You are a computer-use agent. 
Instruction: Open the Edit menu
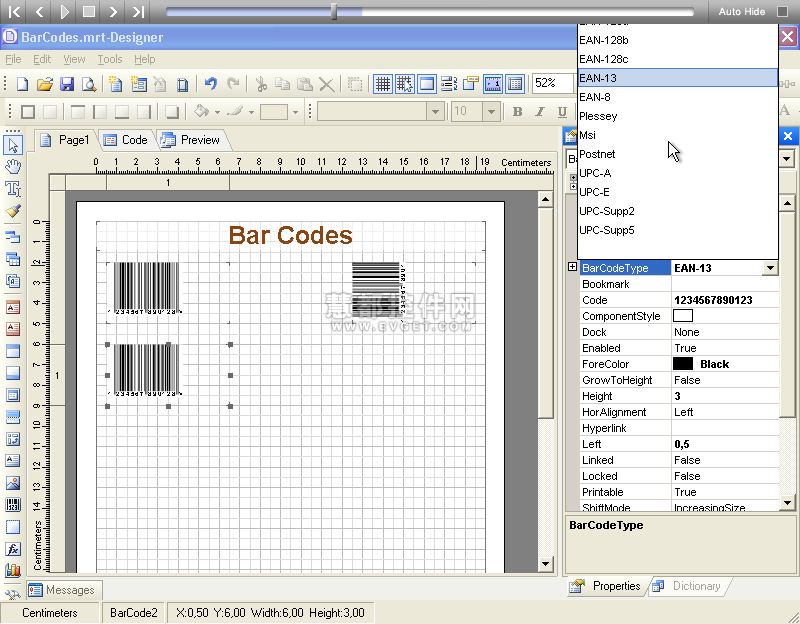pyautogui.click(x=42, y=59)
